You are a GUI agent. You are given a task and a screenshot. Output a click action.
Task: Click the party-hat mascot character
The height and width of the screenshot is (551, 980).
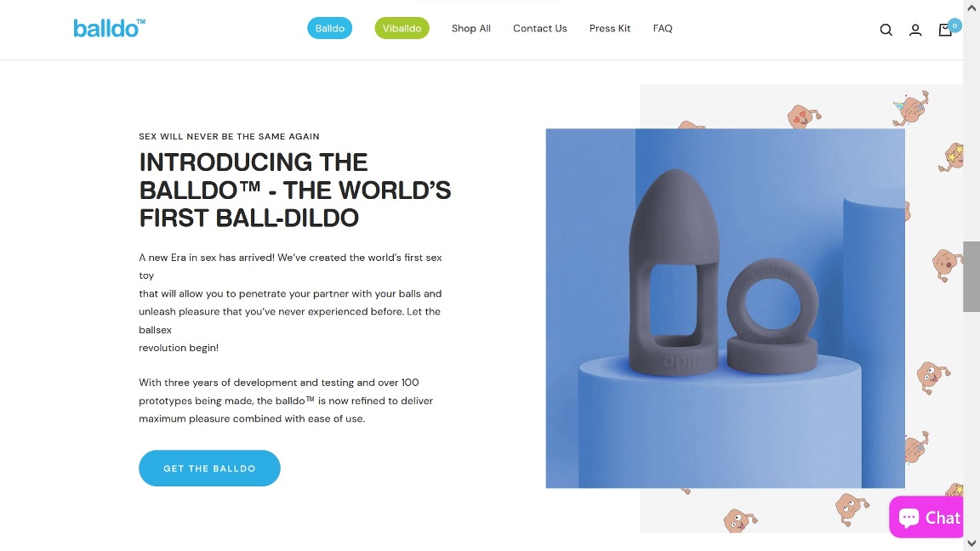(x=912, y=107)
